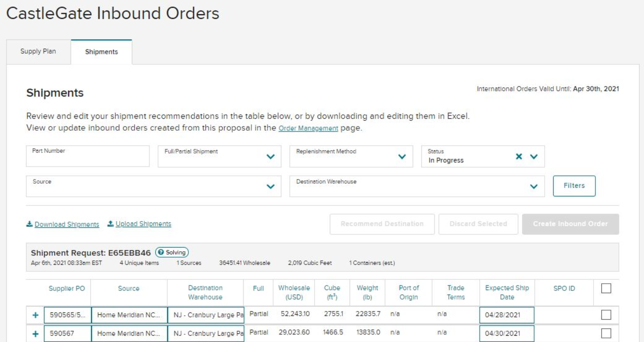Screen dimensions: 644x342
Task: Click the Supplier PO cell 590567
Action: 68,333
